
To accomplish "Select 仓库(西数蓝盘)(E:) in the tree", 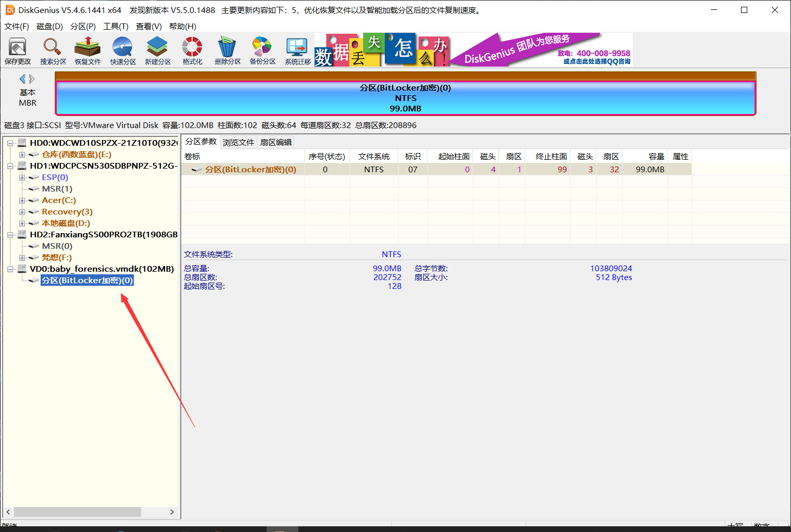I will 76,154.
